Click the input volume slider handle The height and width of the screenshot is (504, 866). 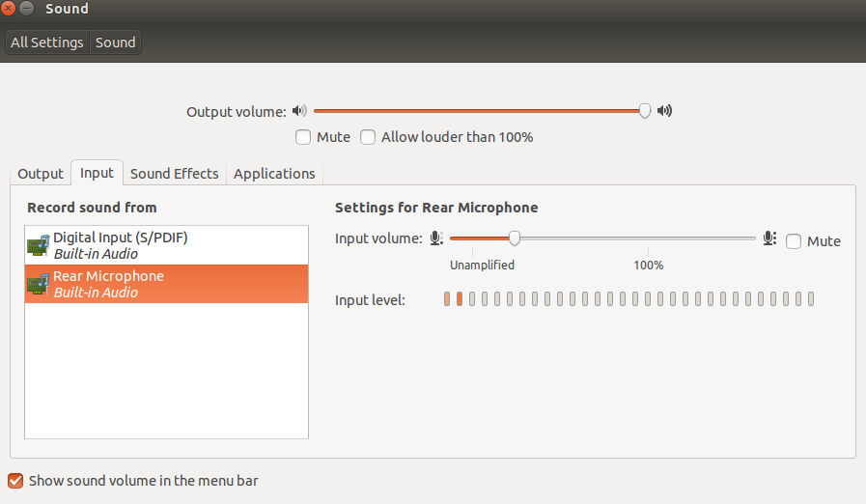pyautogui.click(x=515, y=238)
